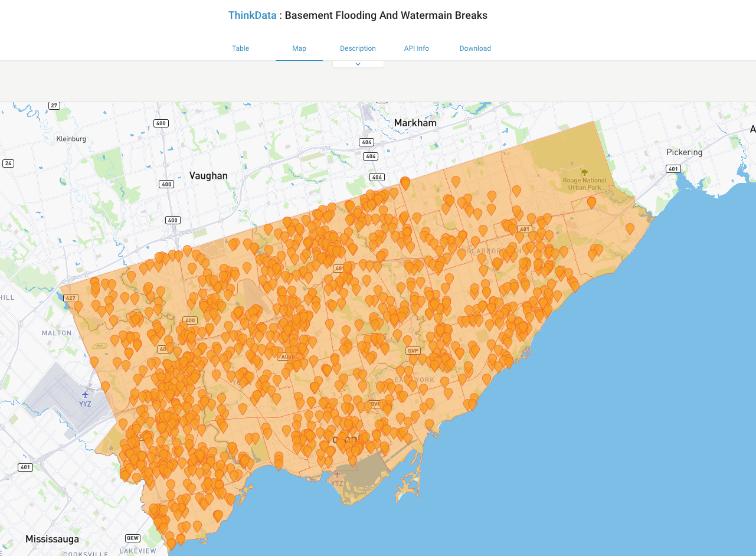The height and width of the screenshot is (556, 756).
Task: Click the YYZ airport plane icon
Action: coord(85,393)
